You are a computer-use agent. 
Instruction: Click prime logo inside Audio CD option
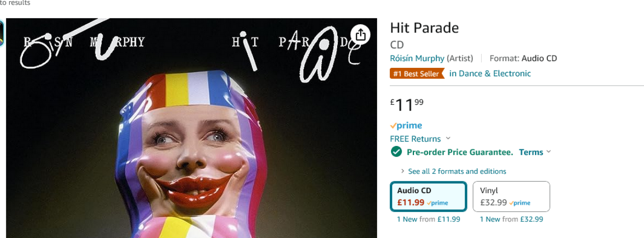438,203
